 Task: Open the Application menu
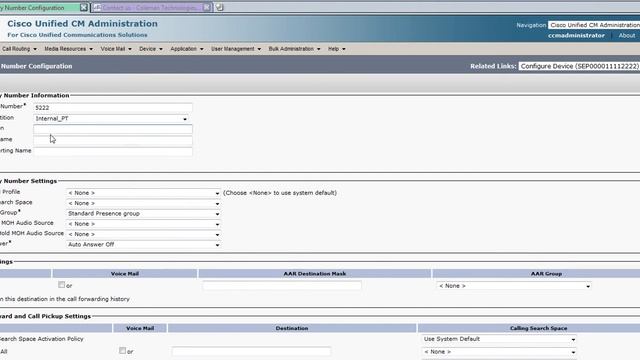click(x=187, y=49)
